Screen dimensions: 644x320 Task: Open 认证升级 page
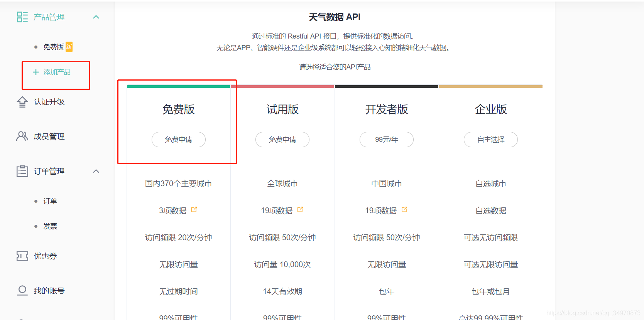49,102
